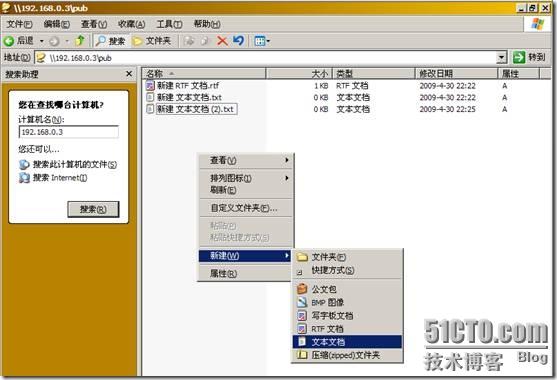557x380 pixels.
Task: Toggle the Folders (文件夹) toolbar button
Action: tap(152, 41)
